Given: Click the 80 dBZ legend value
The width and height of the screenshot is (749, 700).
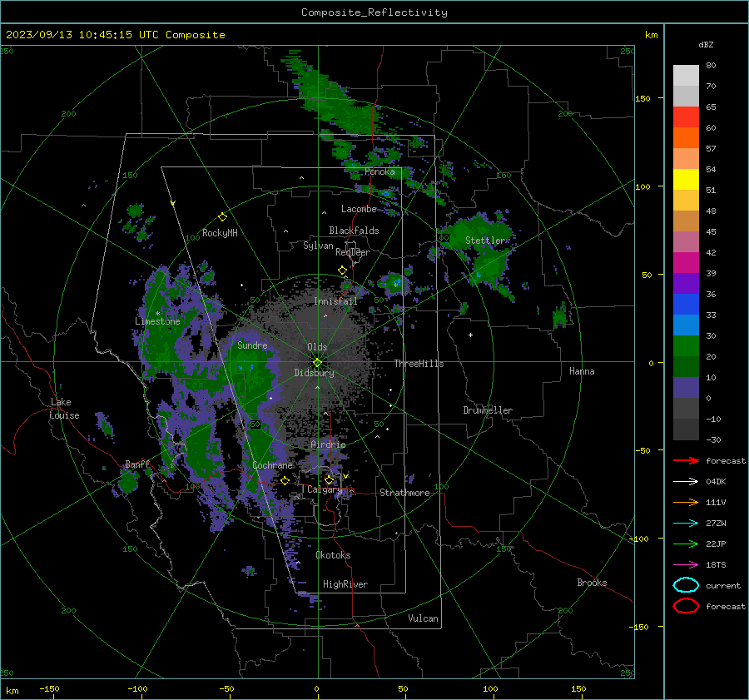Looking at the screenshot, I should coord(711,66).
